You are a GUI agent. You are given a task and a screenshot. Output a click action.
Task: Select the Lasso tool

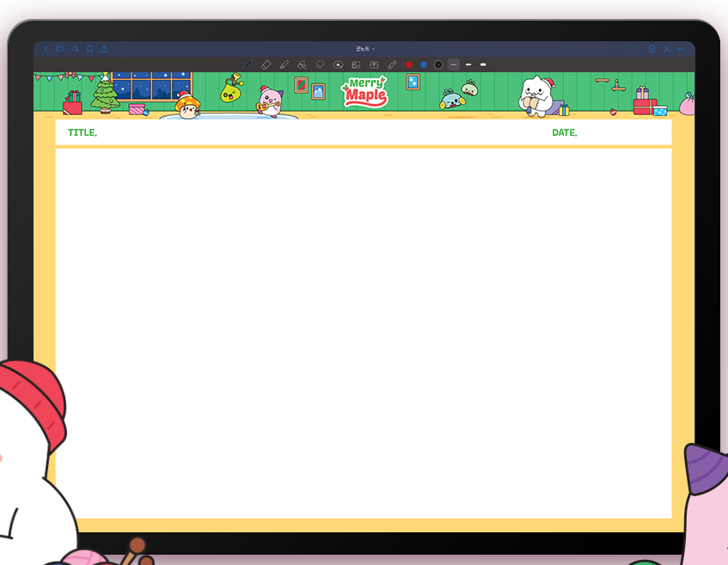point(320,64)
